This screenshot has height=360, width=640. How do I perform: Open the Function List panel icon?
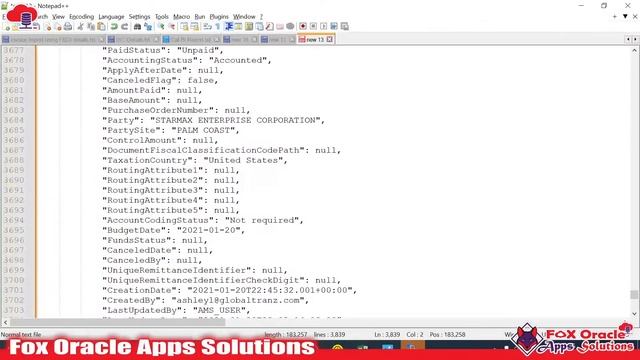tap(269, 27)
